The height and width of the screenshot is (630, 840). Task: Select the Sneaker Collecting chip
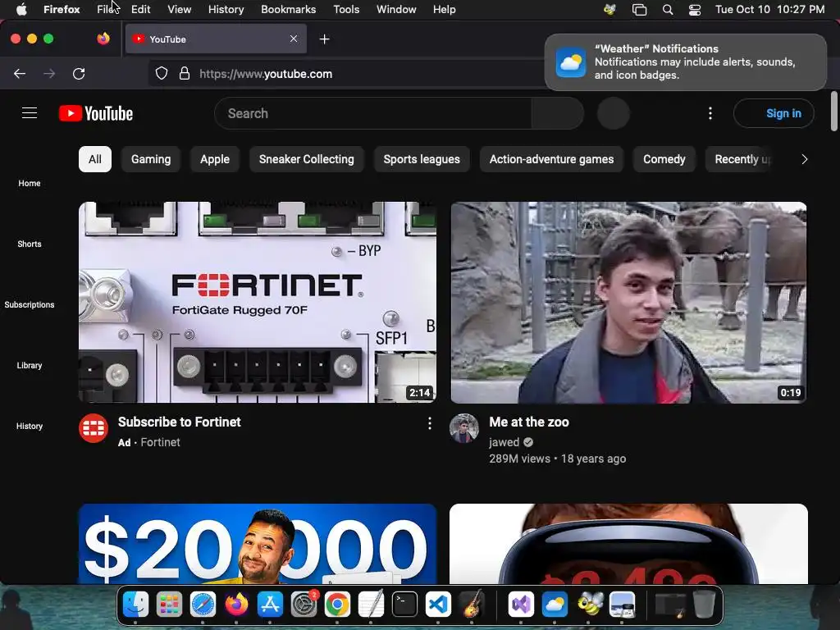pyautogui.click(x=307, y=159)
